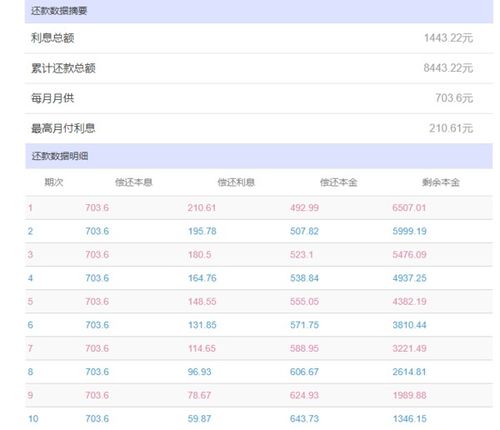500x430 pixels.
Task: Click principal cell 624.93
Action: click(304, 395)
